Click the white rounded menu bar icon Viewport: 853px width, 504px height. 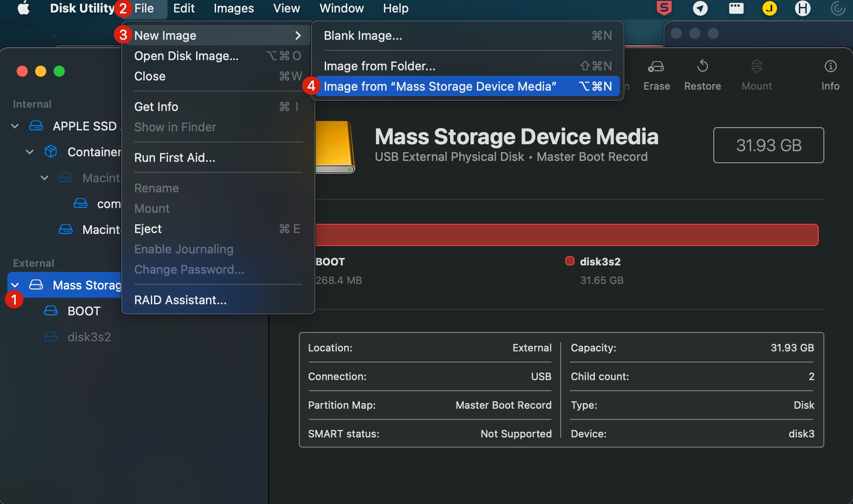(x=736, y=8)
